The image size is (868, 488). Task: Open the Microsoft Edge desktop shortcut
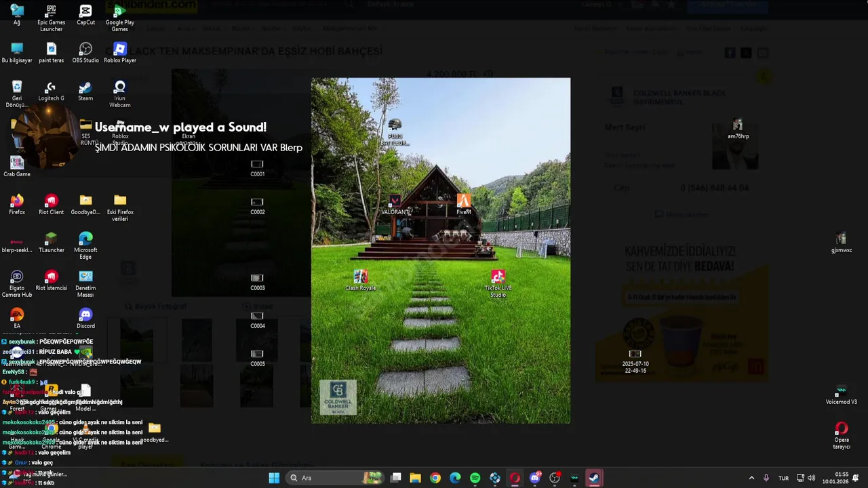tap(85, 246)
